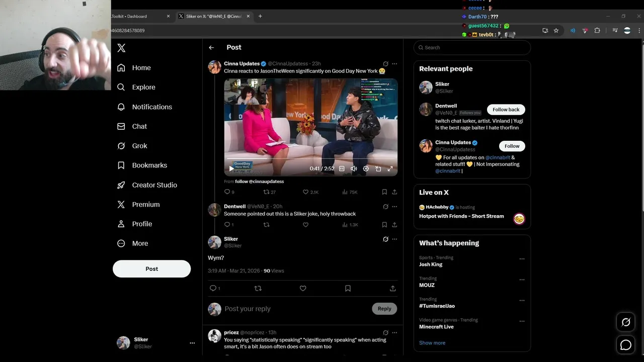Open video playback settings gear
This screenshot has width=644, height=362.
pos(366,169)
